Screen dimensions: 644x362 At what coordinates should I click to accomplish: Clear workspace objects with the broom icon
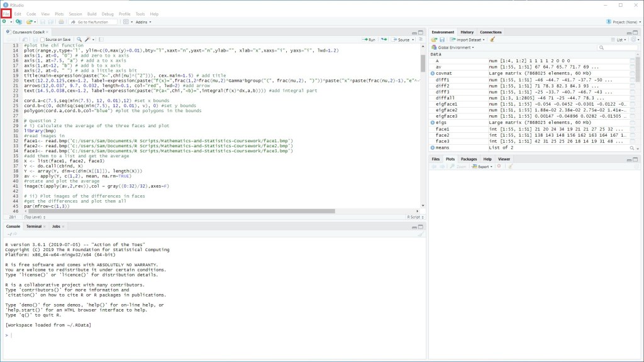click(492, 40)
